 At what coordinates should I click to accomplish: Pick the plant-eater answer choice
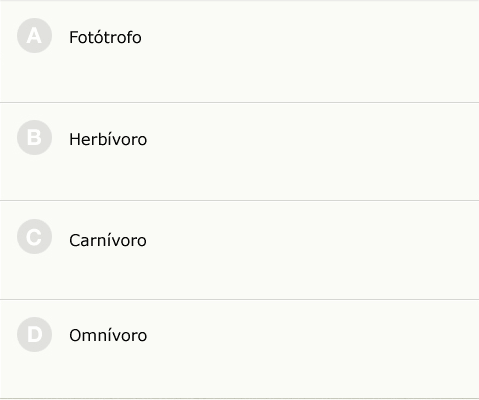tap(239, 152)
